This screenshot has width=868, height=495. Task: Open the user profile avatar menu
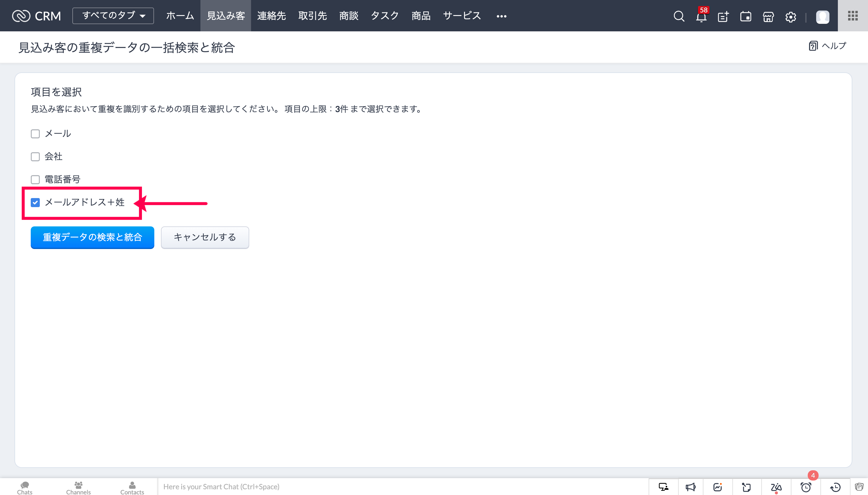pyautogui.click(x=822, y=16)
